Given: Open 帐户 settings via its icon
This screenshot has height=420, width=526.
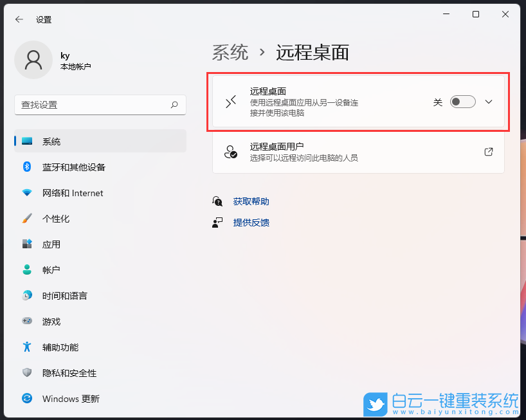Looking at the screenshot, I should point(26,269).
